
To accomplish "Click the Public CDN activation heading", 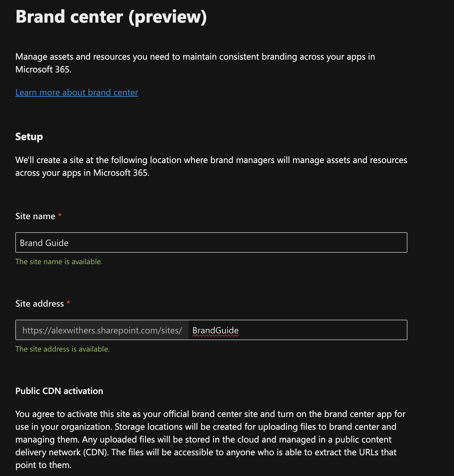I will (59, 391).
